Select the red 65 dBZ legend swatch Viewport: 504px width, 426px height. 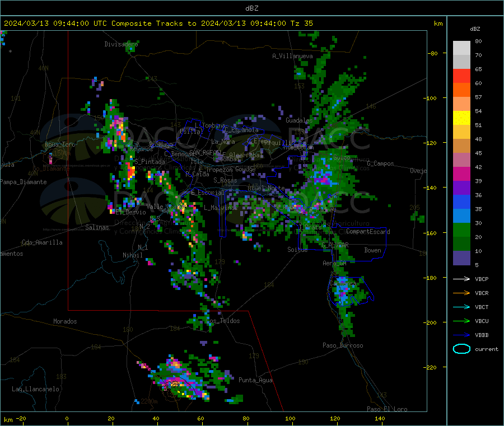coord(461,76)
